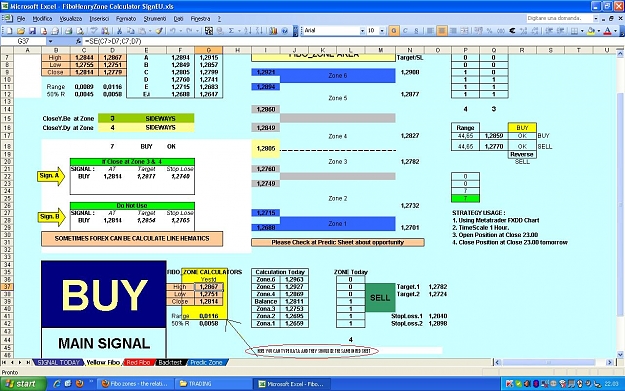Open Print Preview from the toolbar

tap(80, 31)
